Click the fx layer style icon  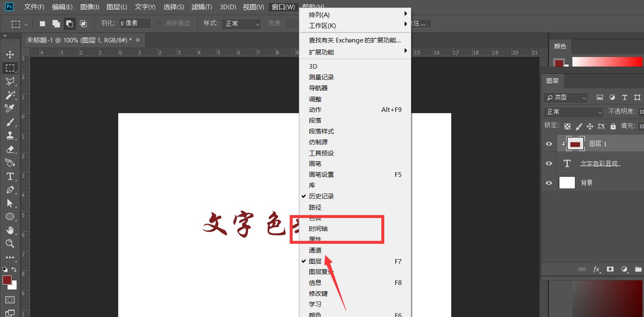tap(597, 269)
